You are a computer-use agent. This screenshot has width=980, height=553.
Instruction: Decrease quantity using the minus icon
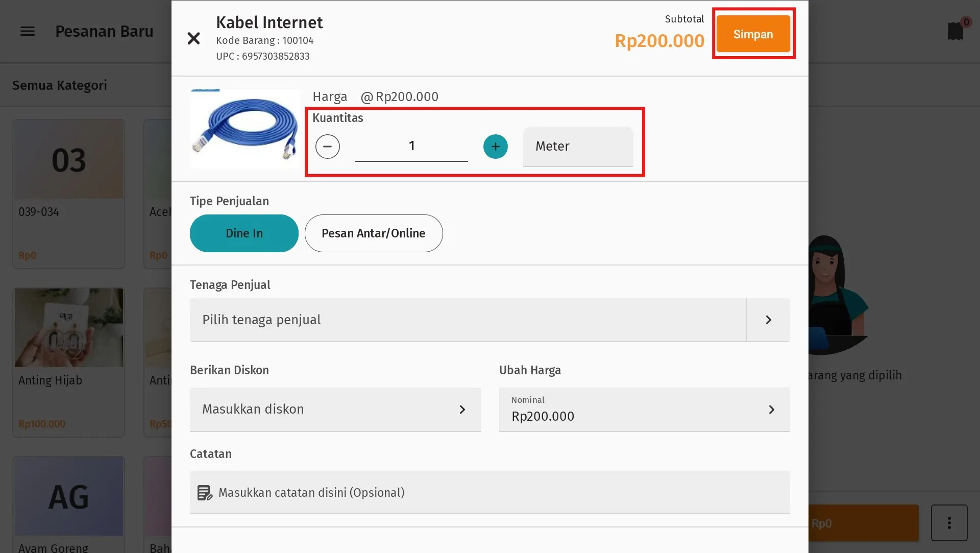tap(328, 147)
